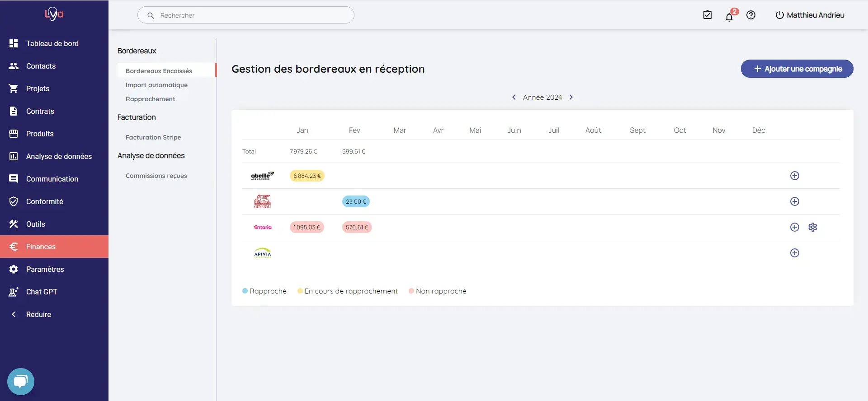Open Rapprochement submenu item

point(150,99)
